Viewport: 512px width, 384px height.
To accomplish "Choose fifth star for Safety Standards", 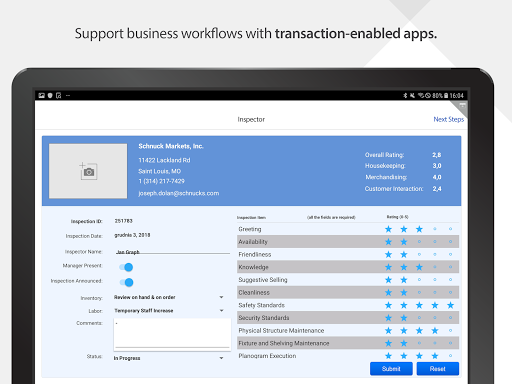I will pyautogui.click(x=450, y=305).
